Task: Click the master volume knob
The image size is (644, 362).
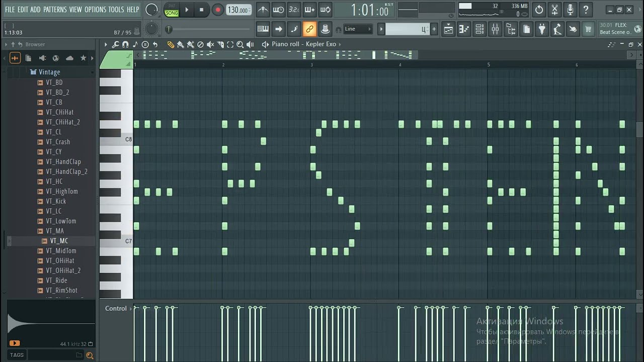Action: (151, 10)
